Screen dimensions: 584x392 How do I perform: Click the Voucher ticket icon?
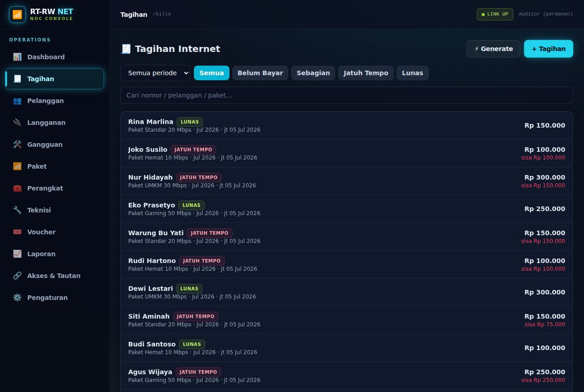click(17, 232)
